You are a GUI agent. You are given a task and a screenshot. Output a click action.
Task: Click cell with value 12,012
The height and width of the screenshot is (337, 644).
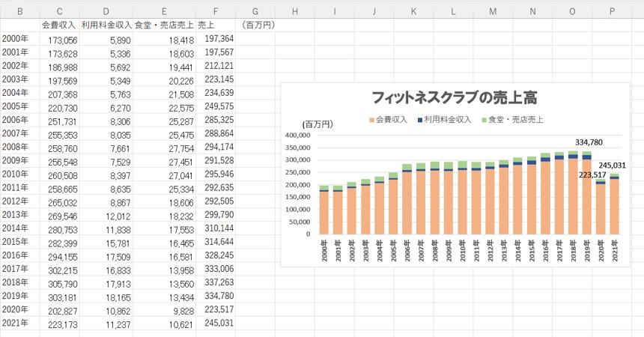click(106, 216)
